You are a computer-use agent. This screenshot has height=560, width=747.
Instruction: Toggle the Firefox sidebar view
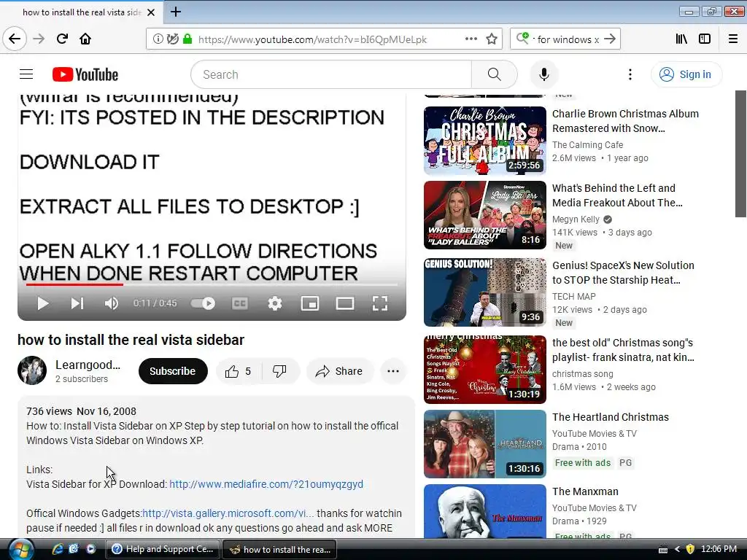click(x=705, y=39)
